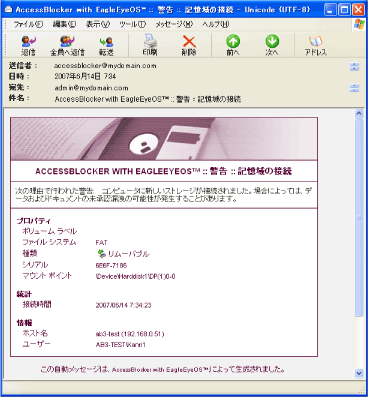368x397 pixels.
Task: Click the removable drive icon beside リムーバブル
Action: (x=101, y=254)
